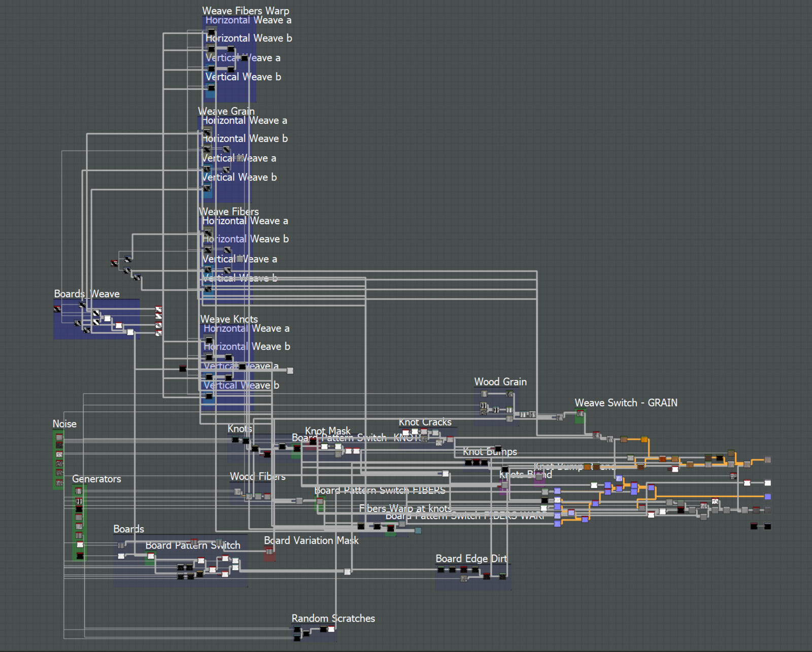Select the 'Weave Fibers Warp' frame title
Image resolution: width=812 pixels, height=652 pixels.
pyautogui.click(x=246, y=11)
